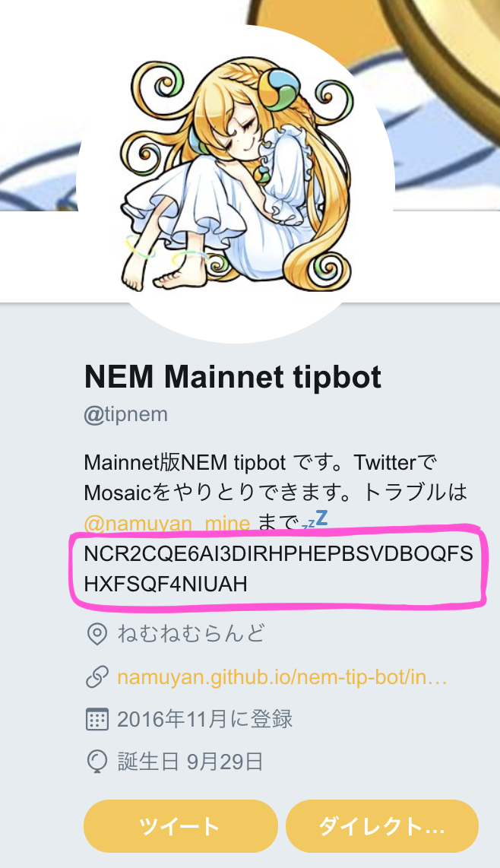Viewport: 500px width, 868px height.
Task: Tap the ツイート button
Action: coord(181,826)
